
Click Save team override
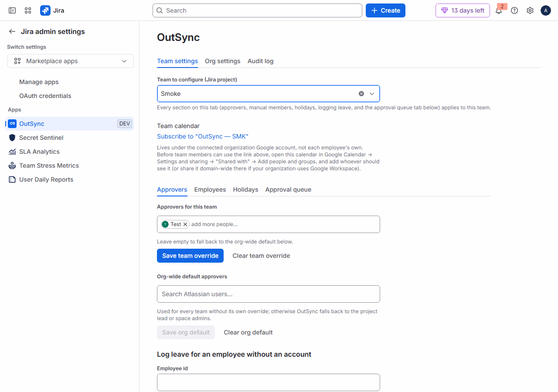coord(190,256)
